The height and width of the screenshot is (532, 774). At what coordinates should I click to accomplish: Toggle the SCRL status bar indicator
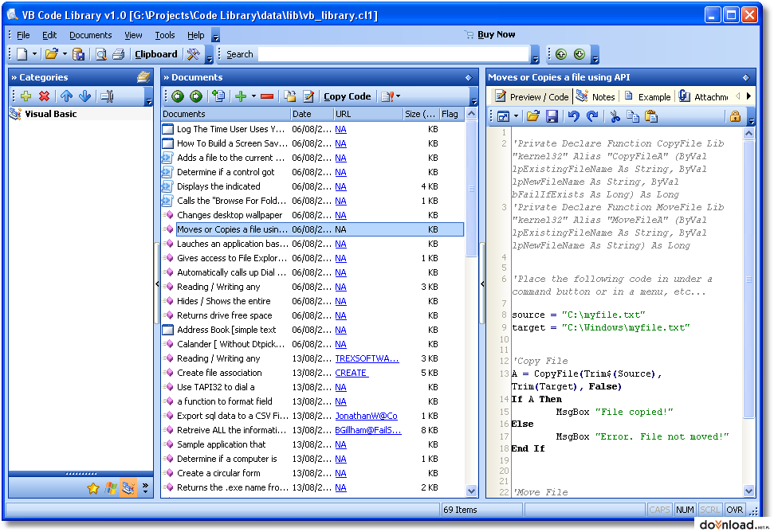(x=709, y=510)
